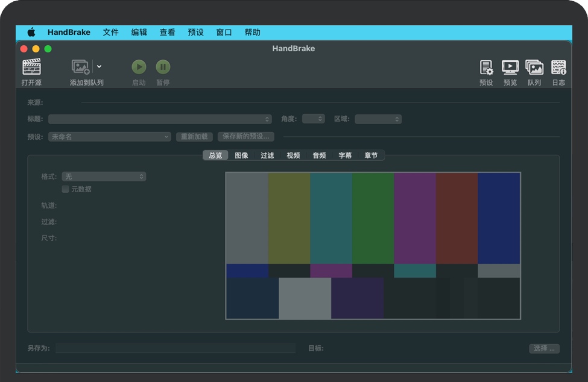This screenshot has height=382, width=588.
Task: Open the 预设 panel icon in toolbar
Action: 486,67
